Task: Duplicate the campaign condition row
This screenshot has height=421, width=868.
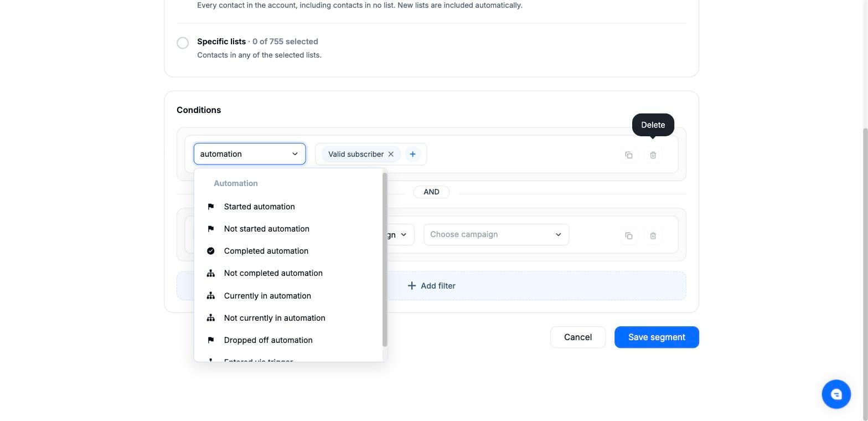Action: tap(629, 235)
